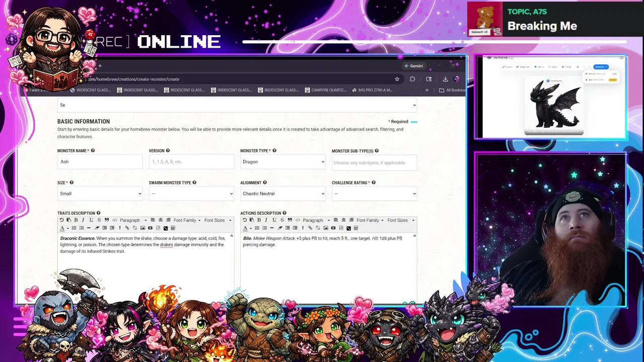
Task: Click the black dragon image in remove.bg window
Action: (553, 106)
